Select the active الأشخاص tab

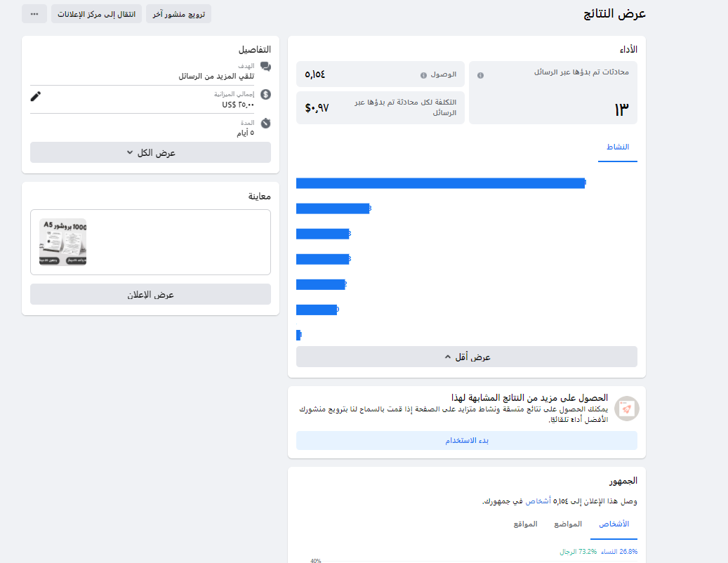[614, 524]
